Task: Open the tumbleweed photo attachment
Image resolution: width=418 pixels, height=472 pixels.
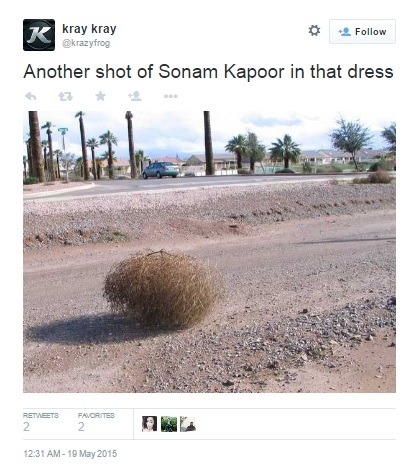Action: (x=209, y=252)
